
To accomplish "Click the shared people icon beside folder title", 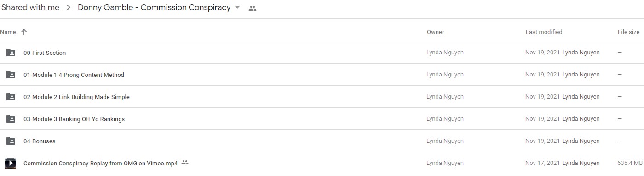I will coord(252,8).
